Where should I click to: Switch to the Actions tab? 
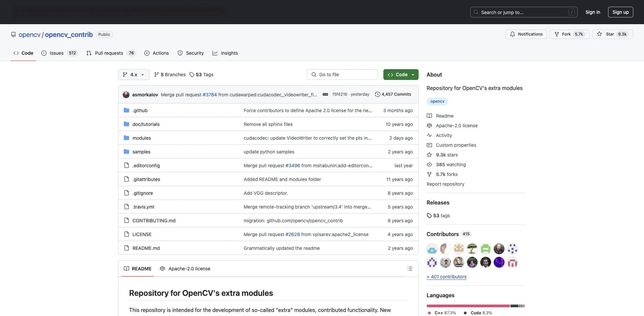point(157,53)
